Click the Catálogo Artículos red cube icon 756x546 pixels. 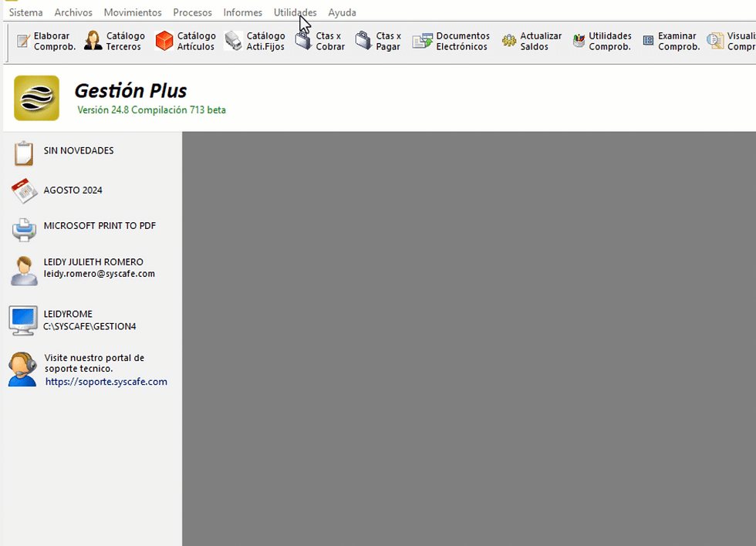[164, 40]
